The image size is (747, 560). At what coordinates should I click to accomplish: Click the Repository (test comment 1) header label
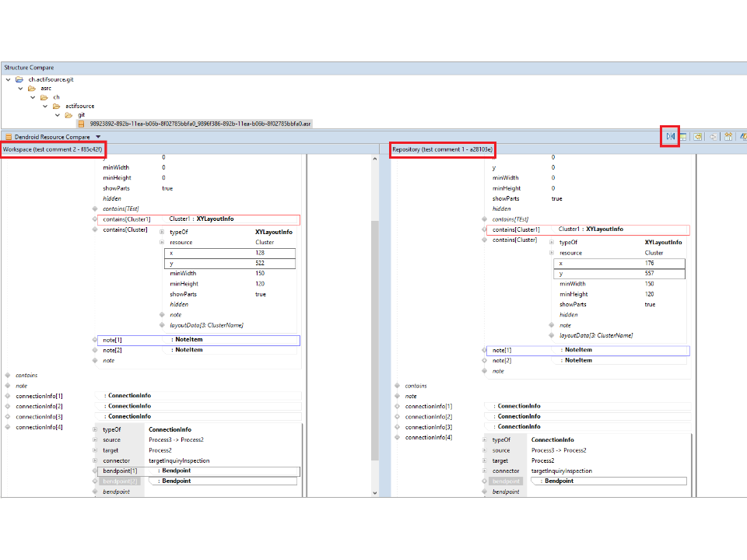(x=442, y=149)
